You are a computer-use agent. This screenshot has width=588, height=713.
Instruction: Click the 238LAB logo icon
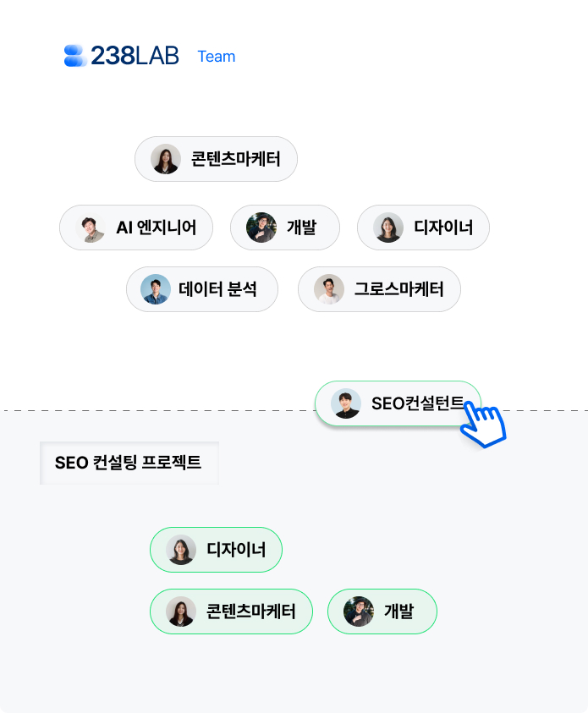pos(75,56)
